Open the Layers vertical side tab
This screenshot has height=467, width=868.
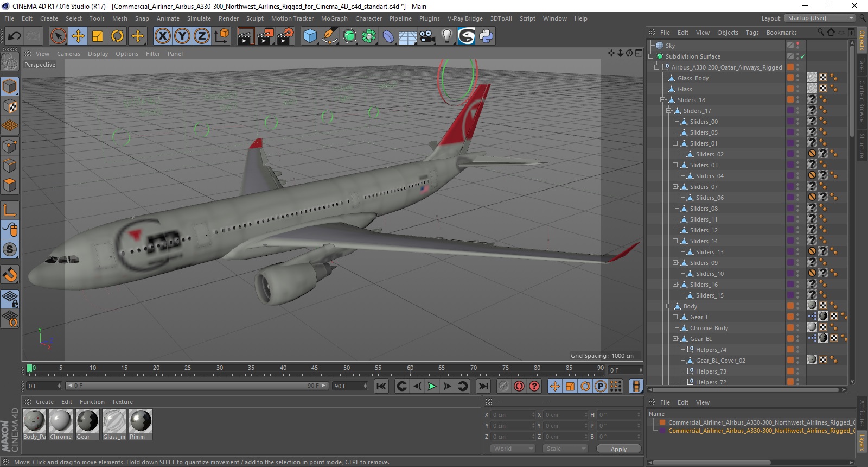862,442
